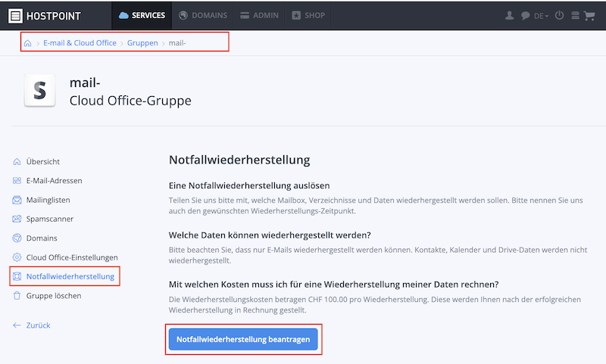Screen dimensions: 606x364
Task: Click the Gruppe löschen trash icon
Action: (17, 296)
